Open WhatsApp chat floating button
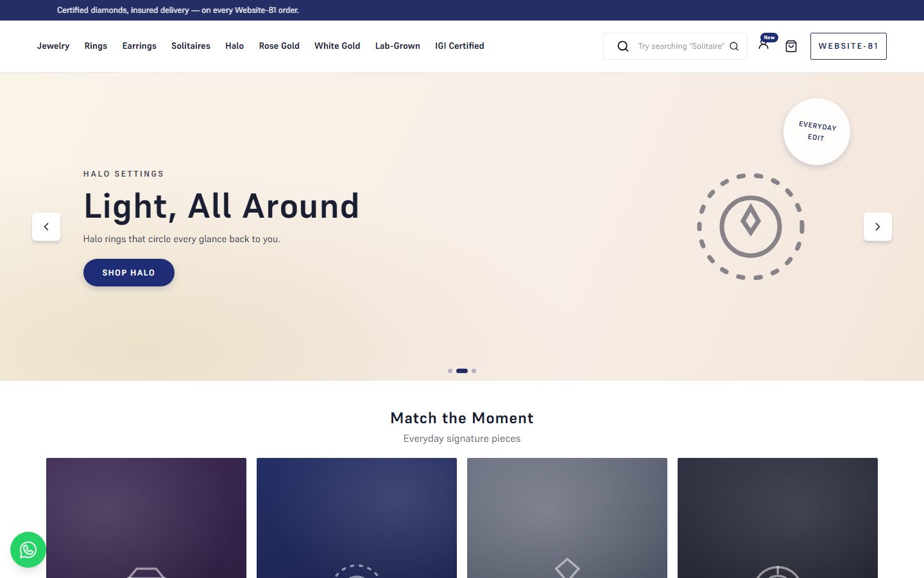Screen dimensions: 924x578 coord(28,550)
